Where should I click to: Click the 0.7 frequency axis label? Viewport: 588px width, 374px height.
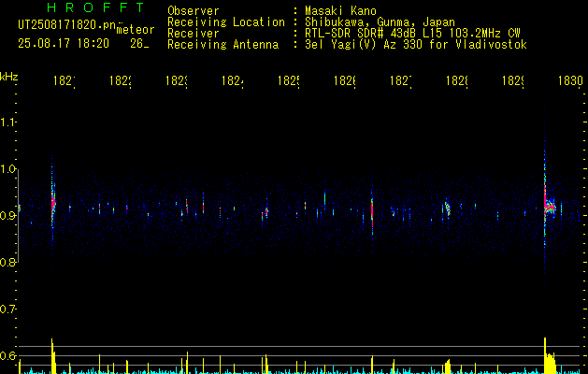7,309
